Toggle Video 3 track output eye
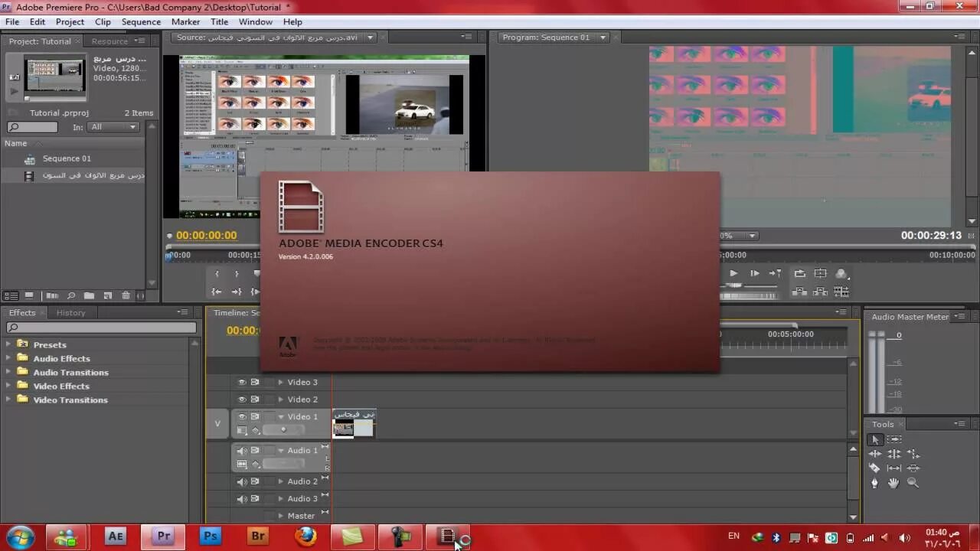The height and width of the screenshot is (551, 980). point(242,382)
